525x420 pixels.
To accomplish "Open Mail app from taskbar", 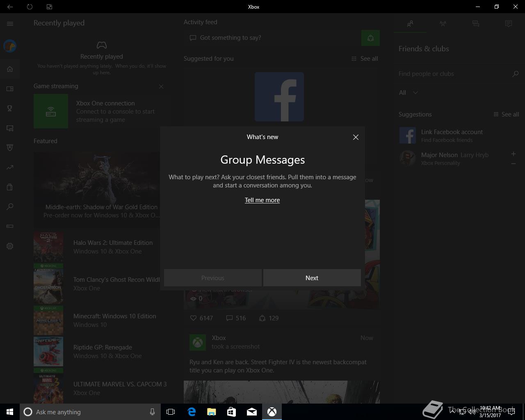I will tap(252, 412).
